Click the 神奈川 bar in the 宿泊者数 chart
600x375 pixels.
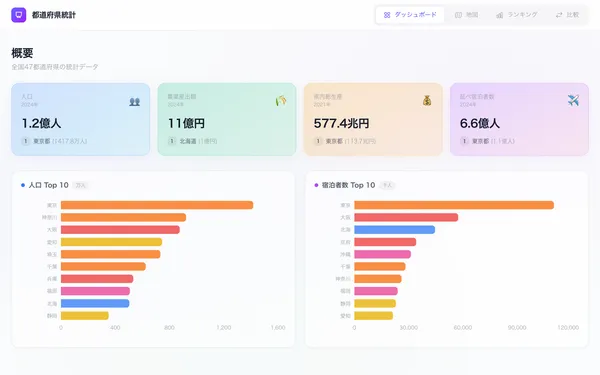[x=378, y=279]
